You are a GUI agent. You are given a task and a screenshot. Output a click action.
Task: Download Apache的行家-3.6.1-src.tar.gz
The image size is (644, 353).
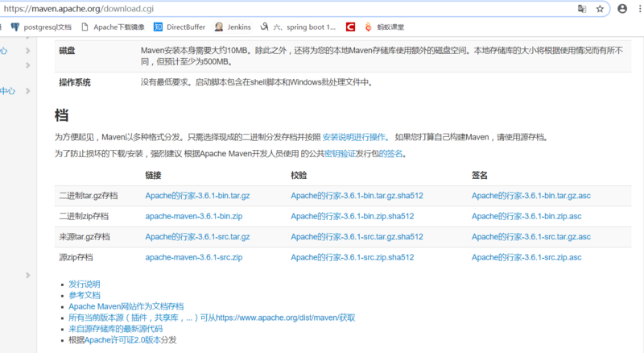click(197, 237)
